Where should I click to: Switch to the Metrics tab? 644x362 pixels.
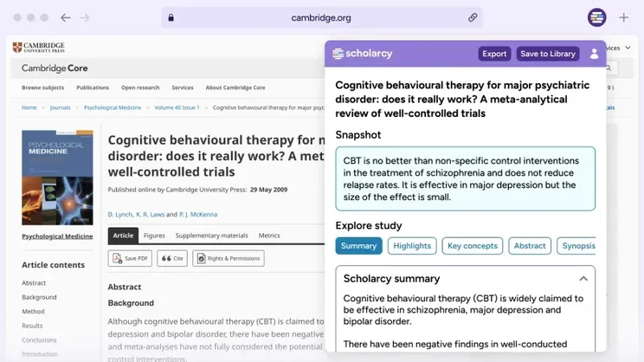(x=269, y=236)
